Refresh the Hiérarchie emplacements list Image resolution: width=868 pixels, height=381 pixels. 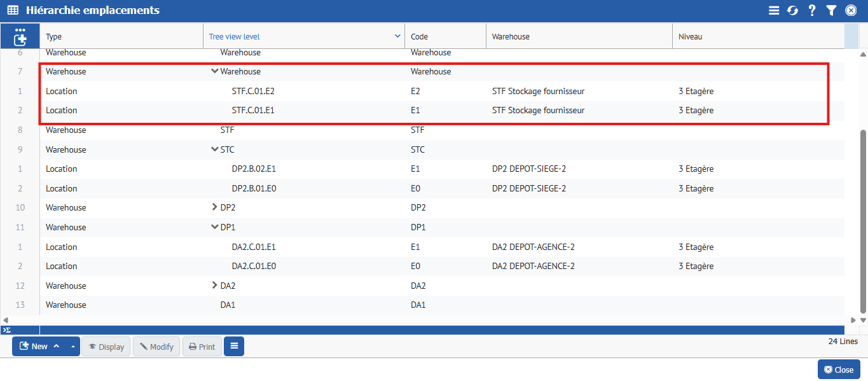[792, 10]
